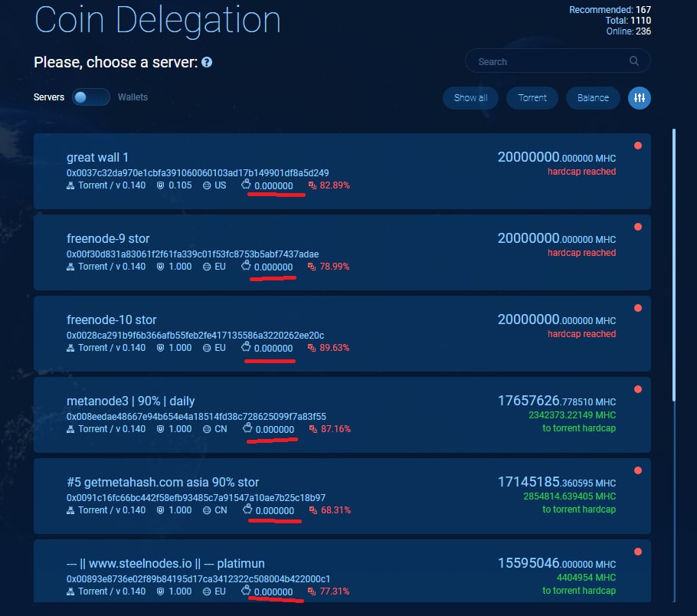Click the globe region icon in great wall 1
This screenshot has height=616, width=697.
207,185
